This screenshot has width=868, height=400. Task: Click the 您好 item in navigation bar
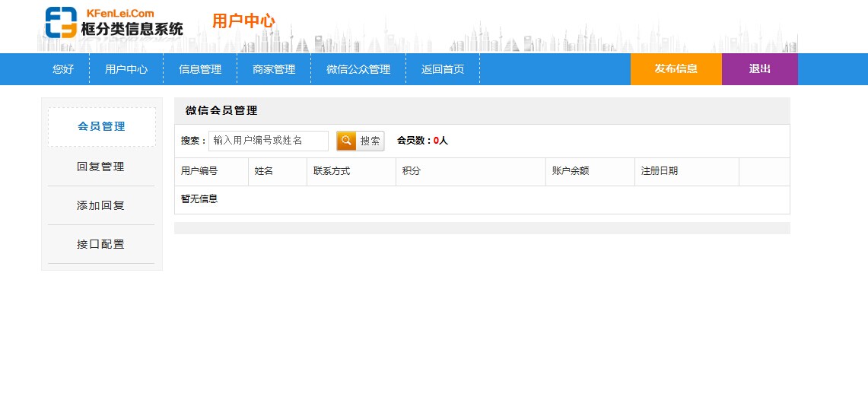pyautogui.click(x=63, y=69)
